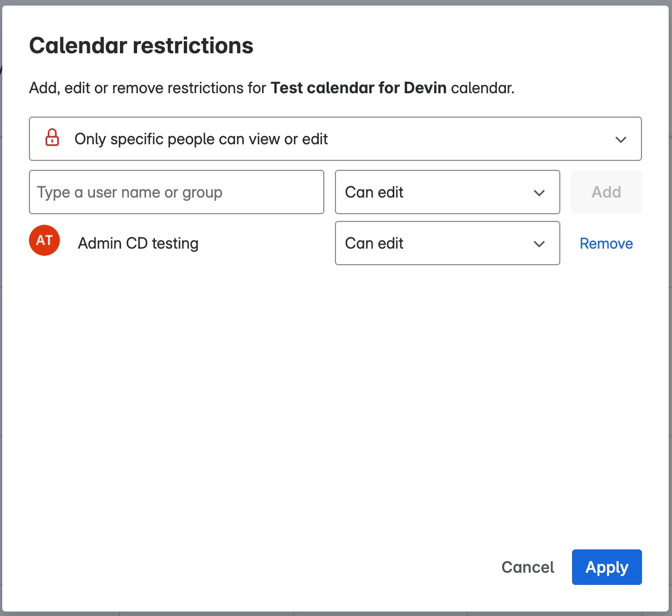This screenshot has height=616, width=672.
Task: Click chevron in Admin CD testing's permission dropdown
Action: (x=539, y=244)
